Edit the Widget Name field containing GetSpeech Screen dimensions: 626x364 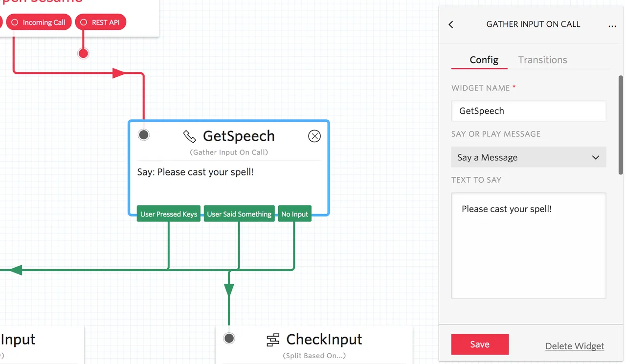[x=529, y=111]
